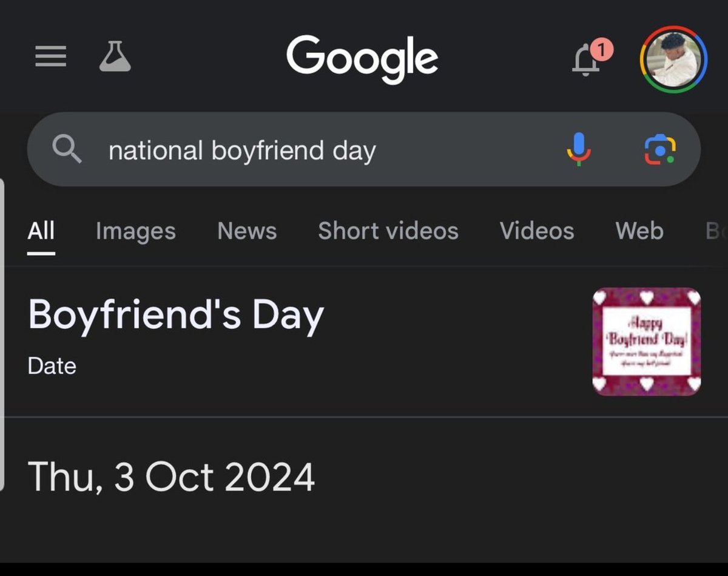Open the hamburger navigation menu
The height and width of the screenshot is (576, 728).
pyautogui.click(x=51, y=56)
